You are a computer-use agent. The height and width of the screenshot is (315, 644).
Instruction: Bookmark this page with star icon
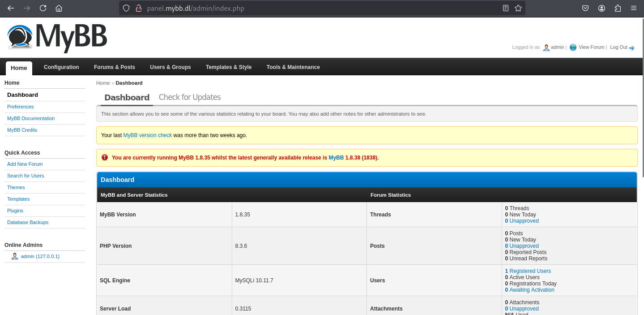[518, 8]
